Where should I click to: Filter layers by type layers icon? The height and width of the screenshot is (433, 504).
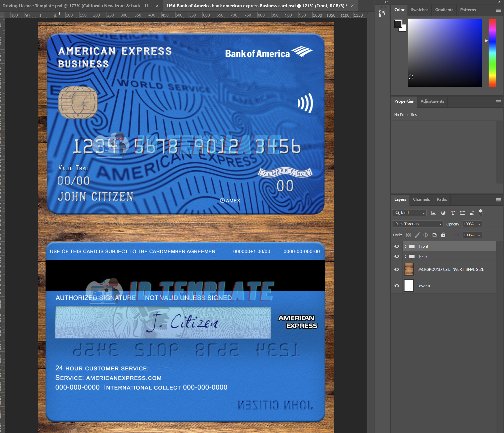pos(453,213)
